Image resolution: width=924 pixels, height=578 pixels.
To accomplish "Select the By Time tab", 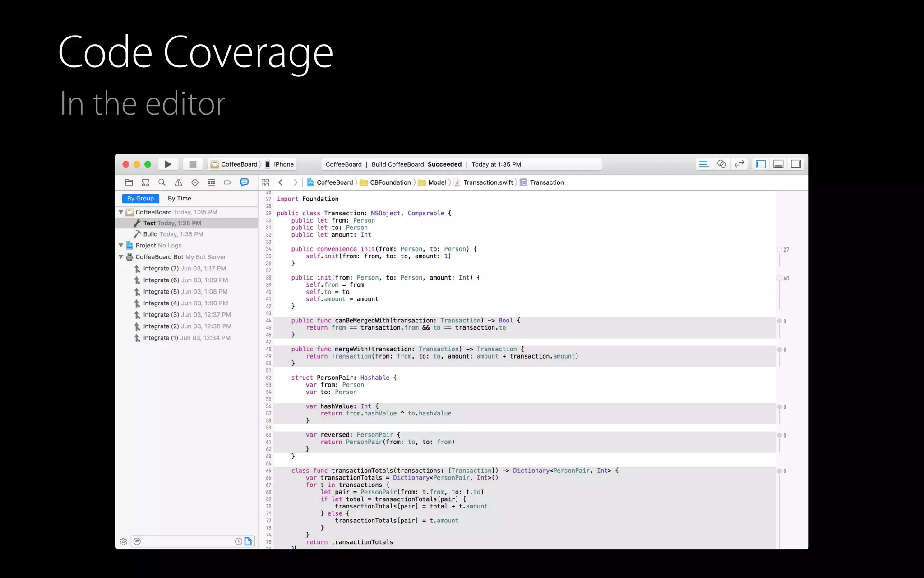I will (180, 199).
